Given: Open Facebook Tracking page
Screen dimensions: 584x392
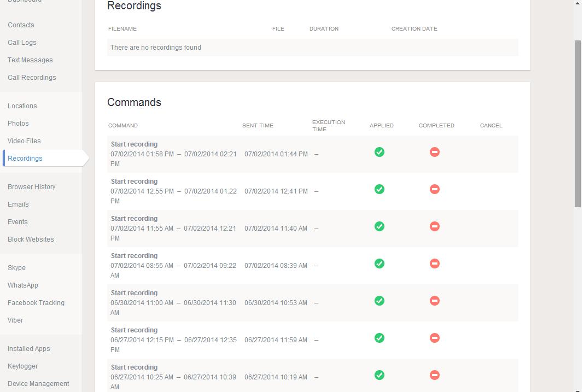Looking at the screenshot, I should tap(36, 303).
